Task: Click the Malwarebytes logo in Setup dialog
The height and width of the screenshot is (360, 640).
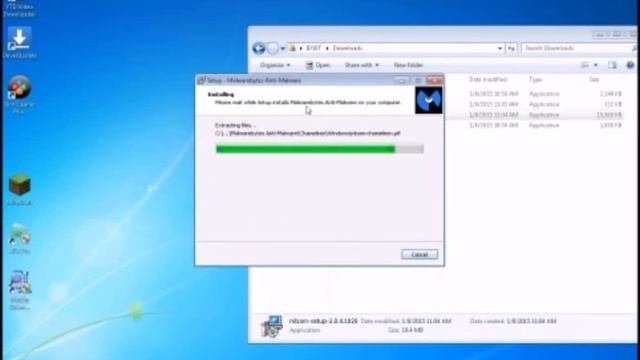Action: [429, 100]
